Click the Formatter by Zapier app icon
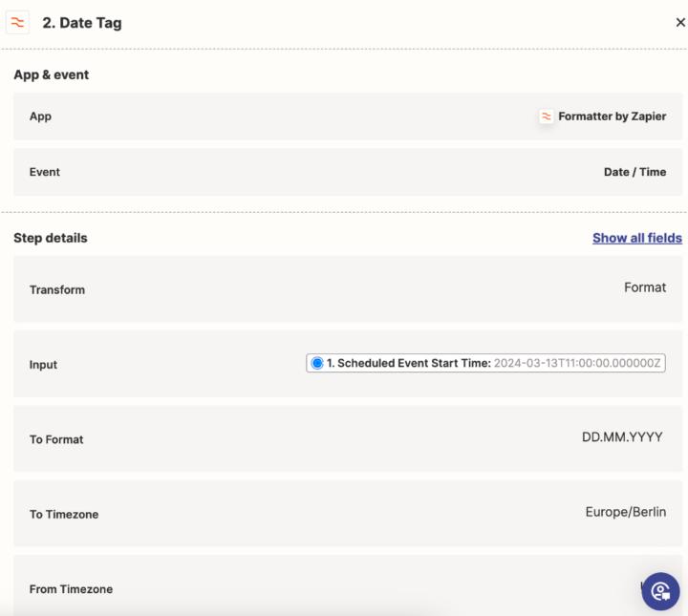Viewport: 688px width, 616px height. click(x=546, y=117)
